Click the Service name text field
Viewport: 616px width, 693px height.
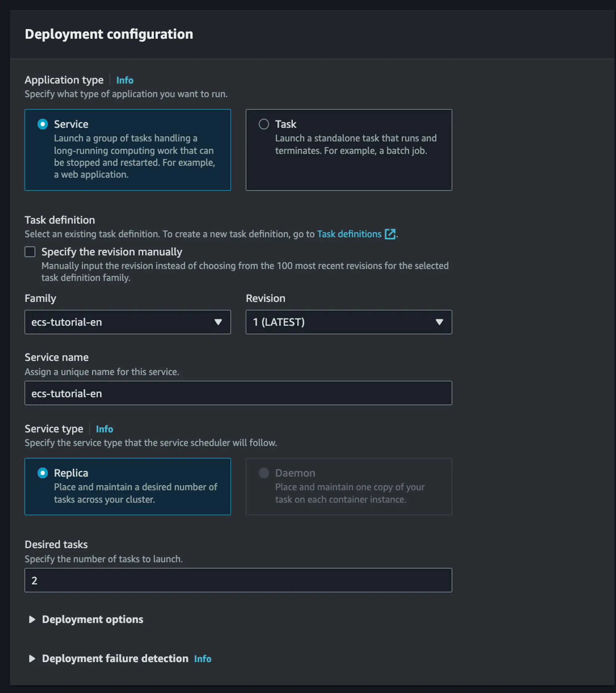[238, 393]
